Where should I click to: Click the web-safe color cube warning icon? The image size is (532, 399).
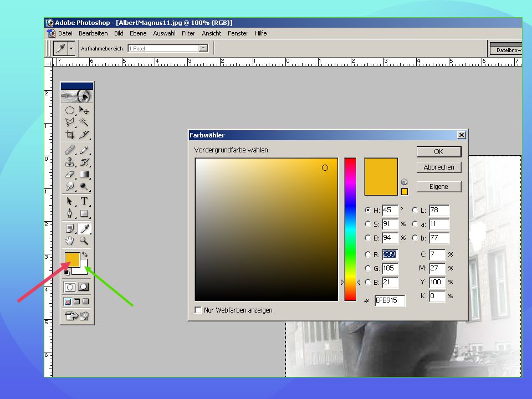[x=404, y=182]
